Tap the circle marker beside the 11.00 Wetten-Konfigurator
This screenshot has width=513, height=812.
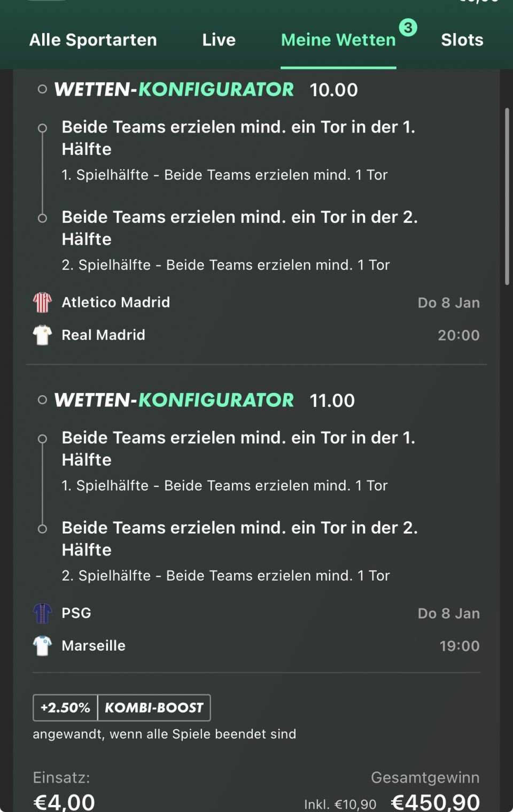pos(42,400)
